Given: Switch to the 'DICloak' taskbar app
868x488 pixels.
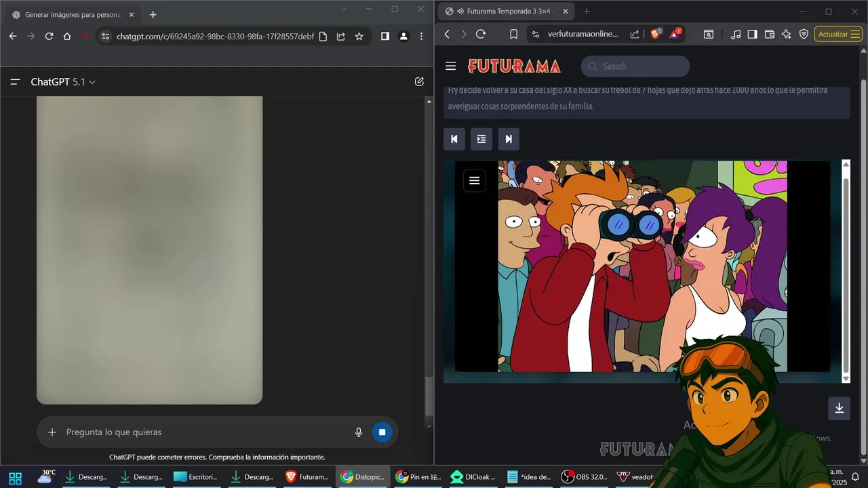Looking at the screenshot, I should pyautogui.click(x=474, y=477).
